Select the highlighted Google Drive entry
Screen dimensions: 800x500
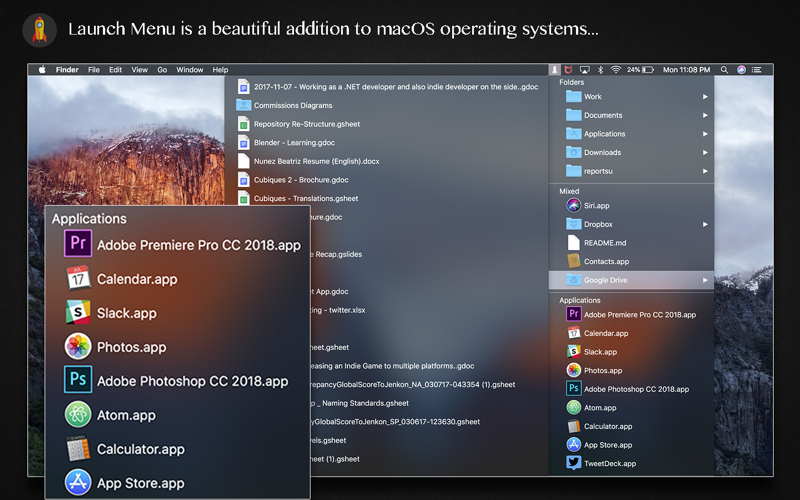point(631,280)
